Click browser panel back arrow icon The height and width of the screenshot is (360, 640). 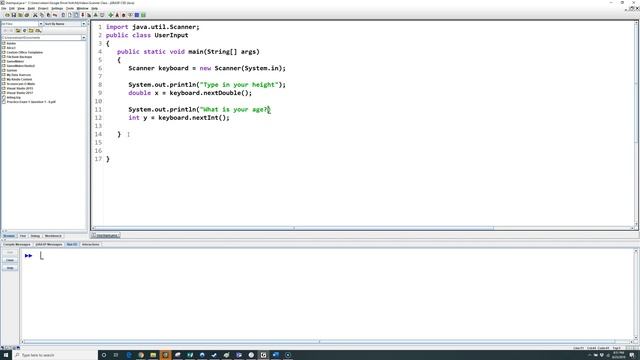(6, 30)
